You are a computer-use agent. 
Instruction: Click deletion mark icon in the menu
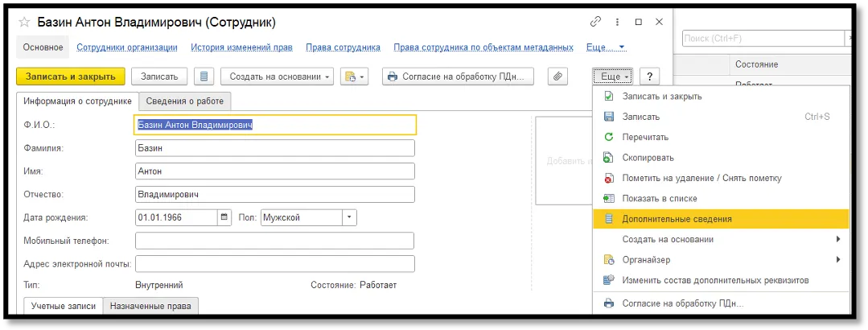tap(608, 179)
